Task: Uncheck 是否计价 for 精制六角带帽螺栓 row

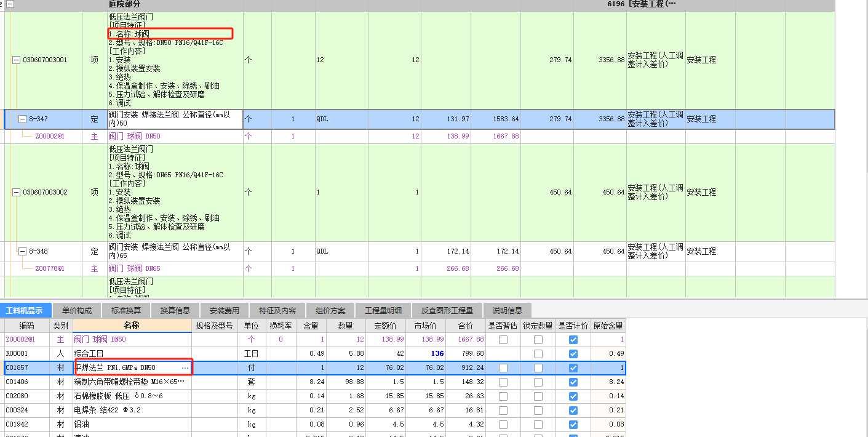Action: tap(573, 382)
